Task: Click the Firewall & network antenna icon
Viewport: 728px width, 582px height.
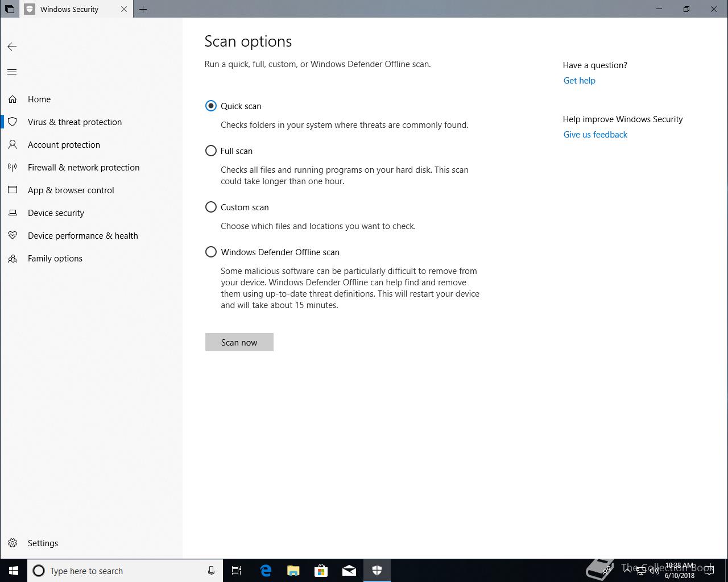Action: (13, 167)
